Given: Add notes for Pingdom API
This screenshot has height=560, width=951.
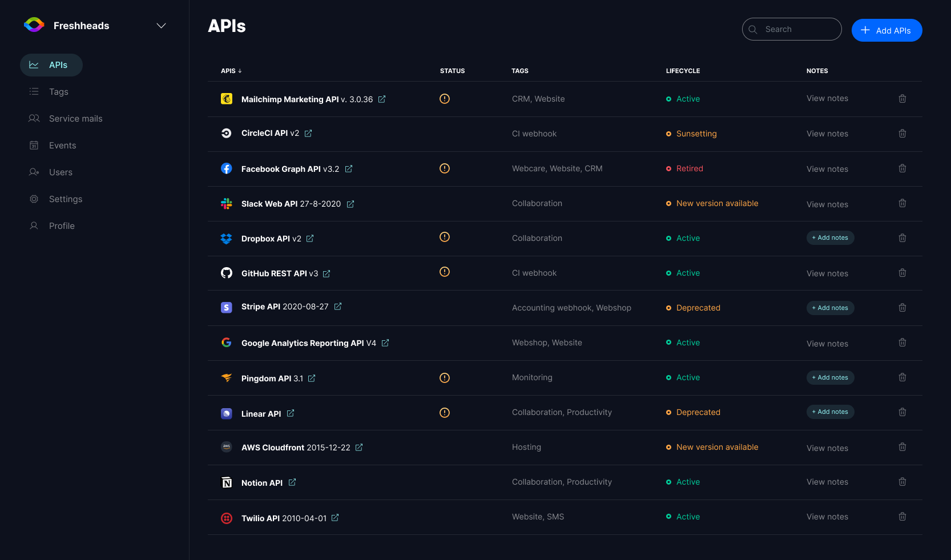Looking at the screenshot, I should point(830,377).
